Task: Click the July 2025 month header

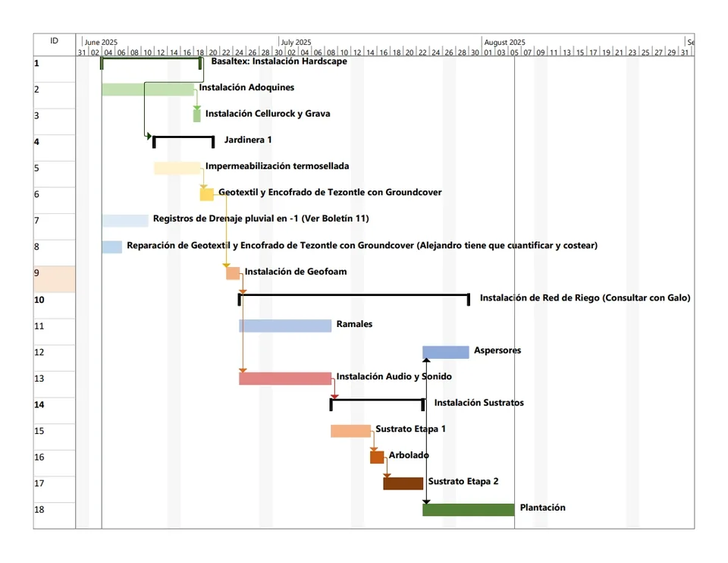Action: (x=295, y=42)
